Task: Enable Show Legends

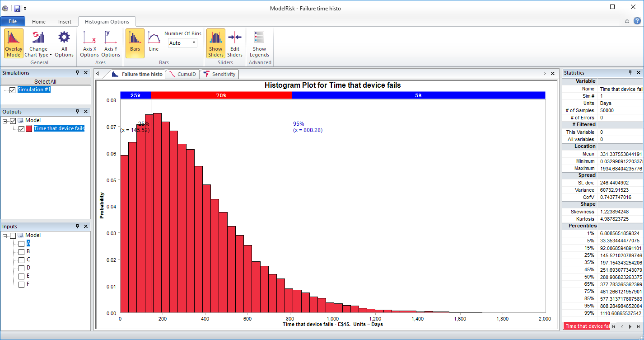Action: pos(259,43)
